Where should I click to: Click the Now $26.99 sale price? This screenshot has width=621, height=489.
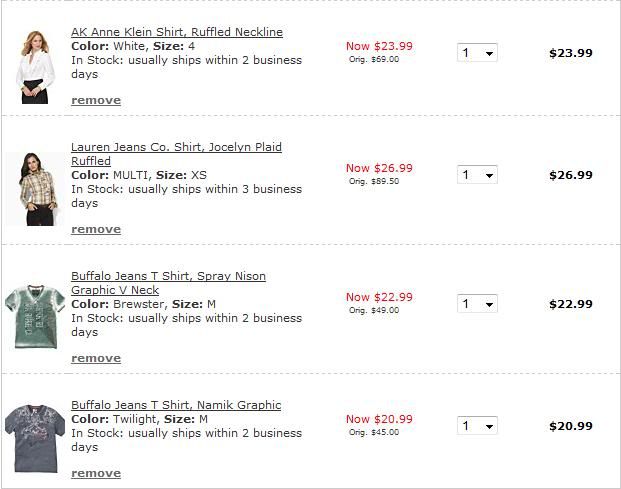379,168
